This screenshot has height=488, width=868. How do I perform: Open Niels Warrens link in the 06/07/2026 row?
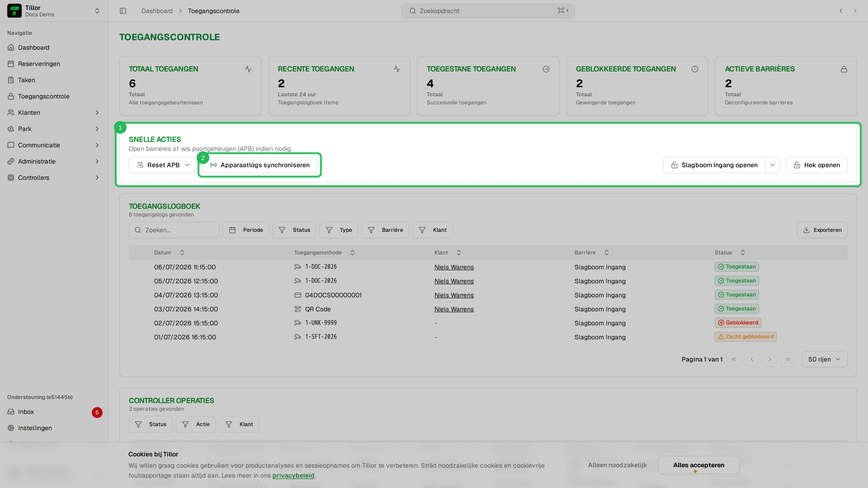454,267
